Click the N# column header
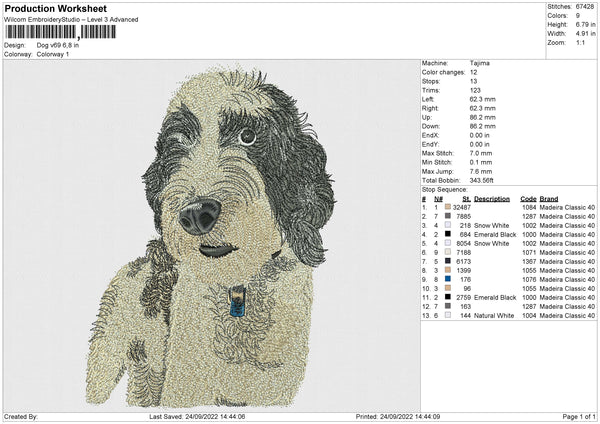The width and height of the screenshot is (600, 424). coord(438,199)
